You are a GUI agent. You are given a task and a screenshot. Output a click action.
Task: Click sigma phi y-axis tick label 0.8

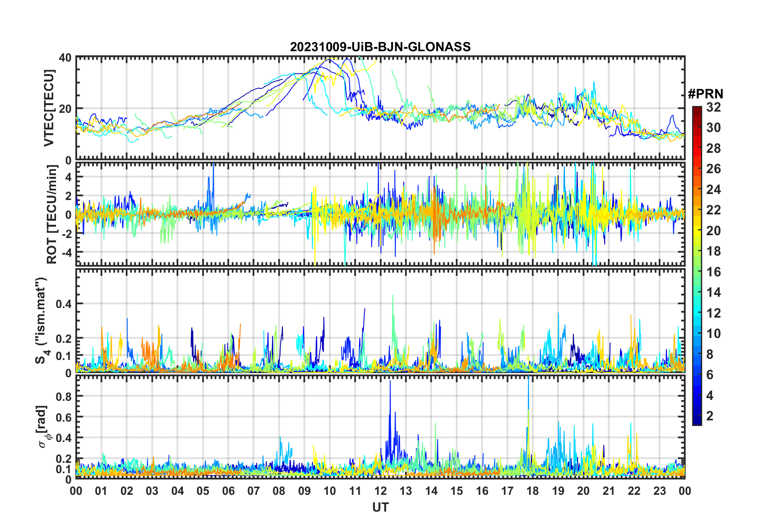coord(64,396)
